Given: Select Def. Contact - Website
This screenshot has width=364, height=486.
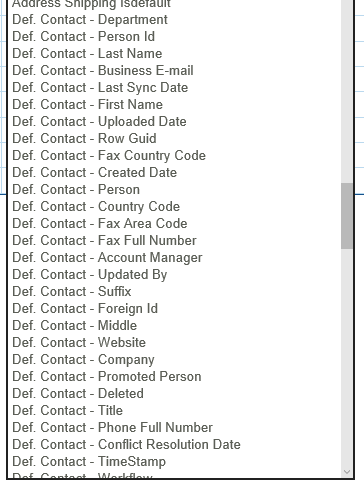Looking at the screenshot, I should click(174, 343).
